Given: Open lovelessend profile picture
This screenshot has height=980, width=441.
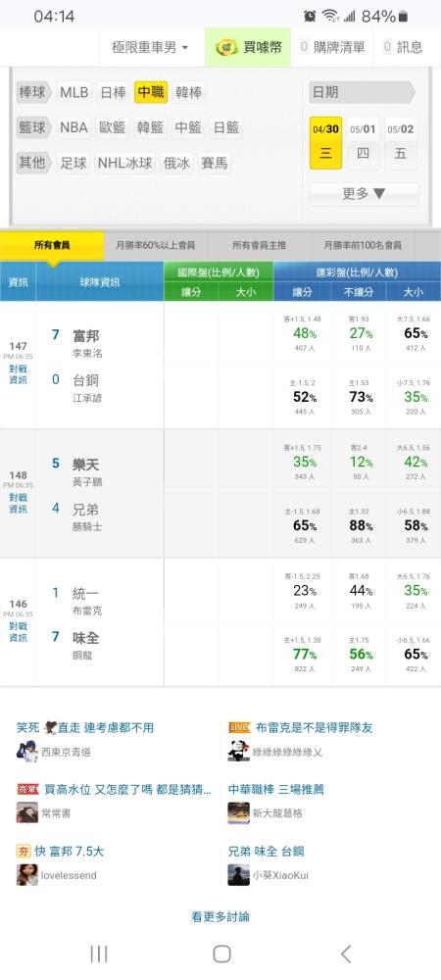Looking at the screenshot, I should pos(26,875).
